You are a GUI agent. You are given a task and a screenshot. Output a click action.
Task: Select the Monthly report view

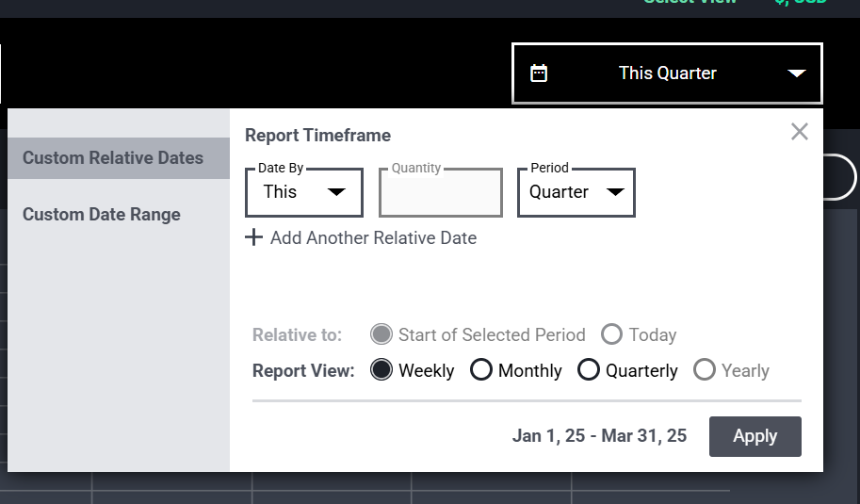(x=481, y=369)
